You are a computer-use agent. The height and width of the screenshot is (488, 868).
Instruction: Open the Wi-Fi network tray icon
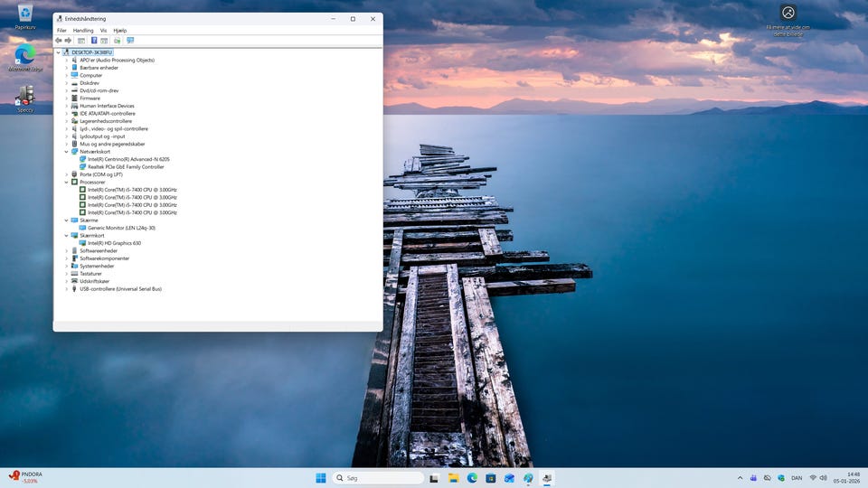tap(813, 478)
